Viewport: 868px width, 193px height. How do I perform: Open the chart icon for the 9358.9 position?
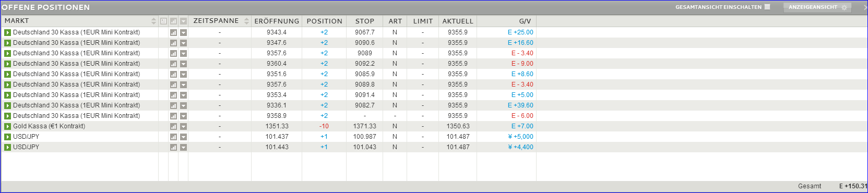pyautogui.click(x=173, y=116)
